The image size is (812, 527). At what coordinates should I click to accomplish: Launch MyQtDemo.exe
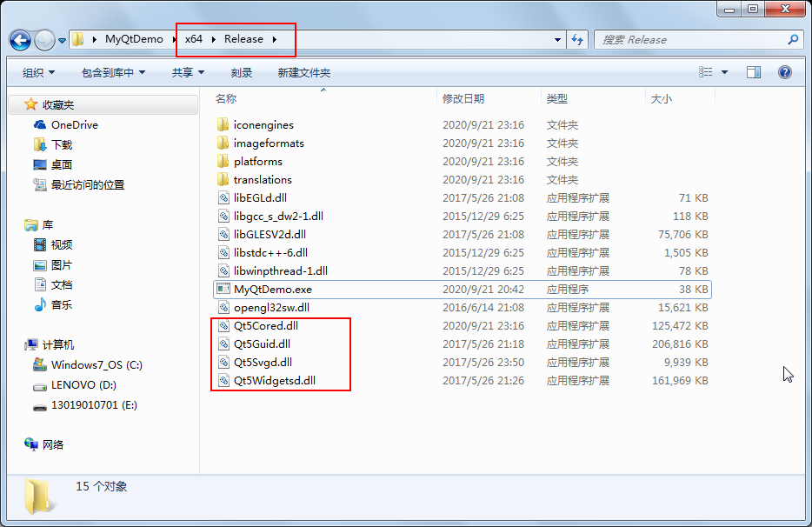[x=270, y=289]
